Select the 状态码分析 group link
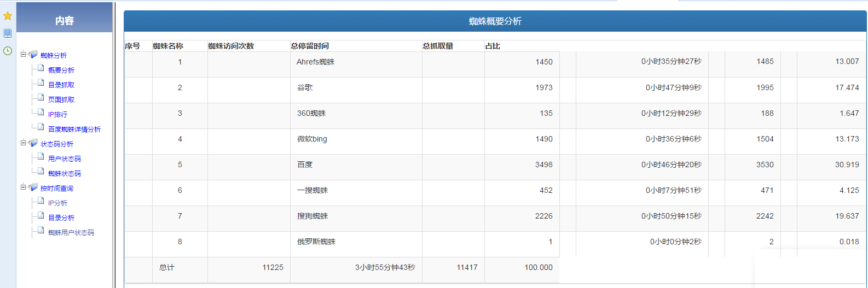Screen dimensions: 868x288 coord(57,144)
